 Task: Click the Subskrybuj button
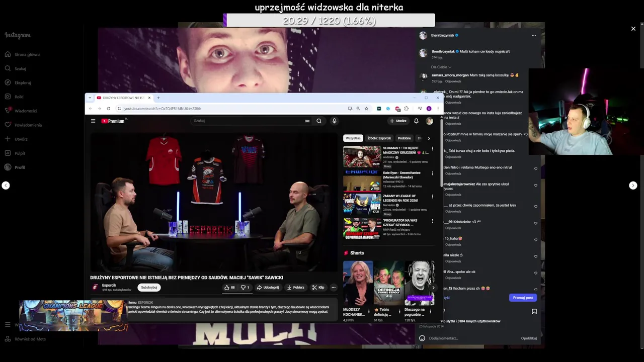pos(149,288)
